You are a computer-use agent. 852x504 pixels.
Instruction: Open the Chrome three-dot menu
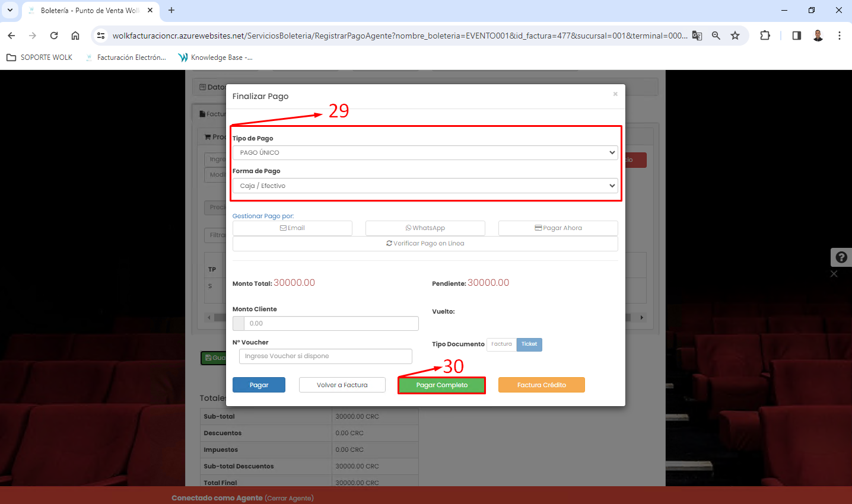click(840, 36)
